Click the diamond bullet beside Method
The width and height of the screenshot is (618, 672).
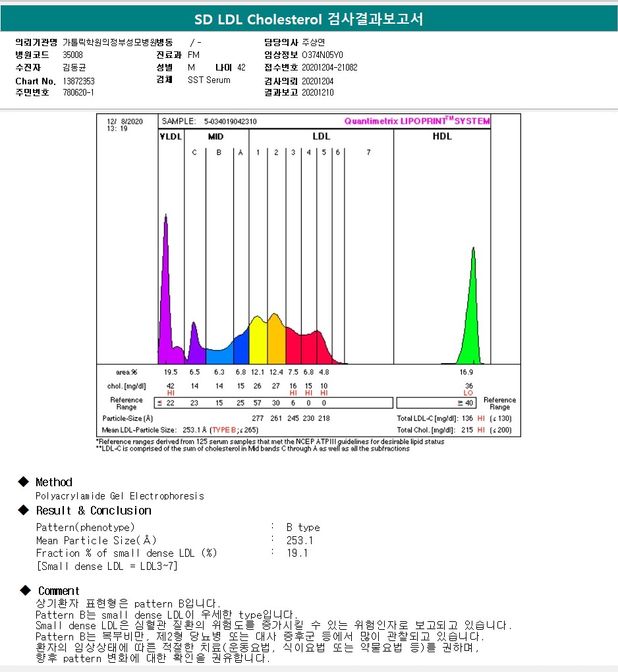click(x=24, y=482)
